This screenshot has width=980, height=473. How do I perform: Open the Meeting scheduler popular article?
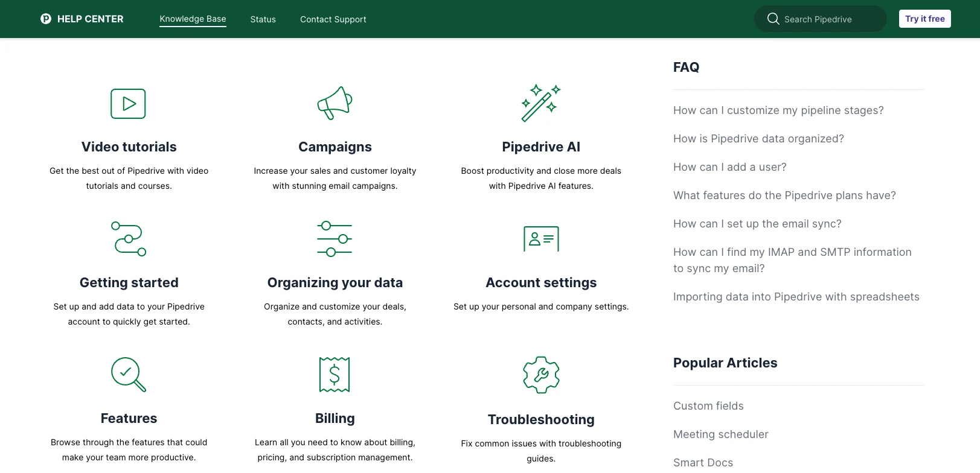tap(721, 434)
